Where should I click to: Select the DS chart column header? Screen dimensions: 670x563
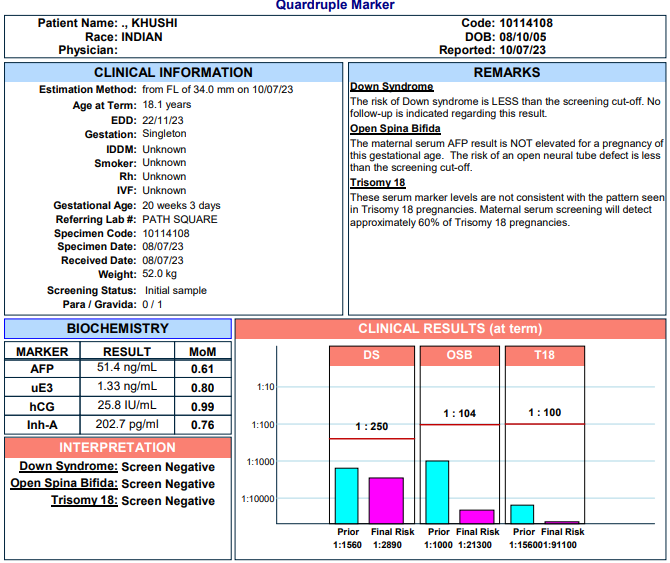(371, 355)
